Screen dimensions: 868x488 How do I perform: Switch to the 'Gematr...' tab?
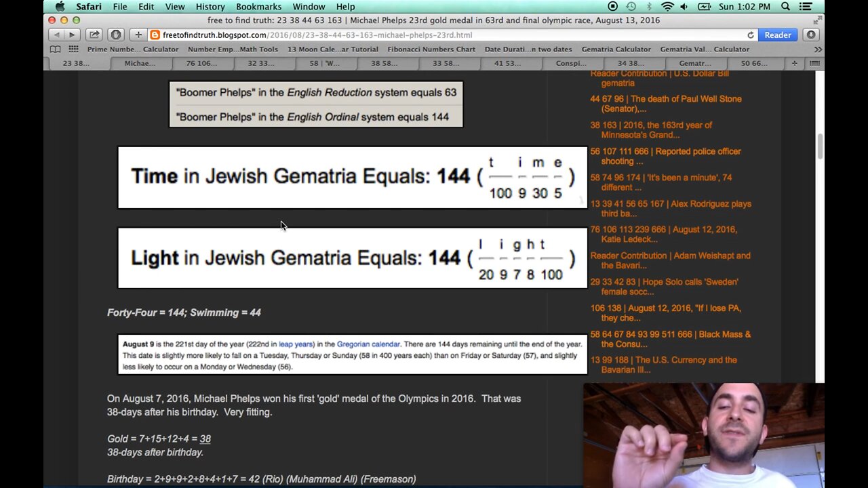point(694,63)
